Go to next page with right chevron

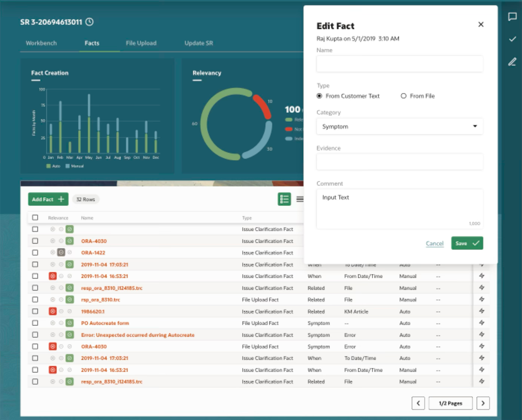pos(483,403)
